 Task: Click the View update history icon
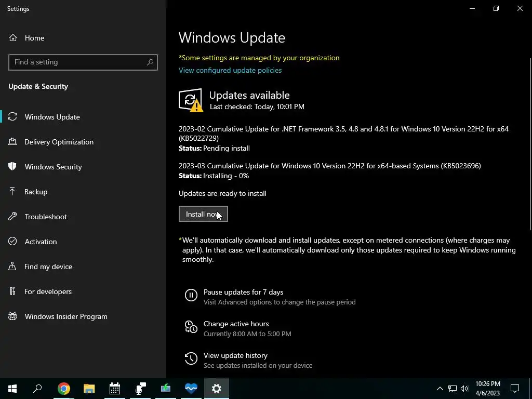(191, 358)
